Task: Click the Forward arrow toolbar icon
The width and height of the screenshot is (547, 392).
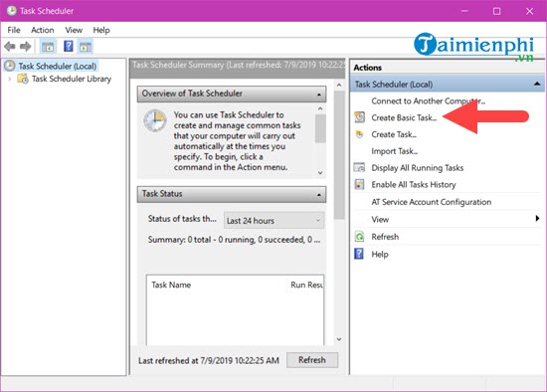Action: point(26,46)
